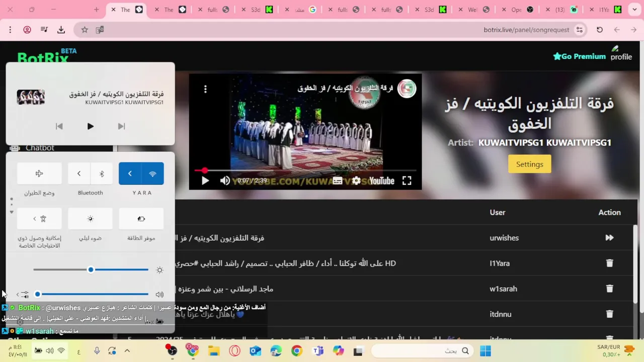Open Opera browser from taskbar
The image size is (644, 362).
coord(234,350)
